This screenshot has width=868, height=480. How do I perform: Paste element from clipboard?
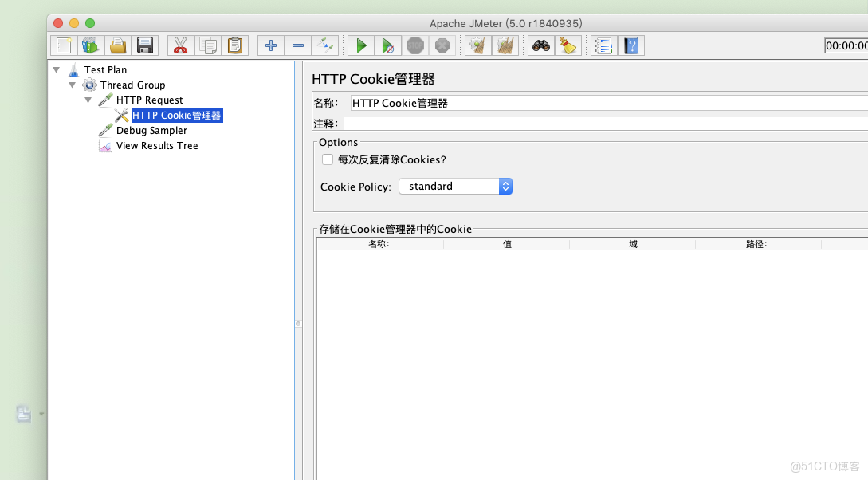tap(235, 45)
